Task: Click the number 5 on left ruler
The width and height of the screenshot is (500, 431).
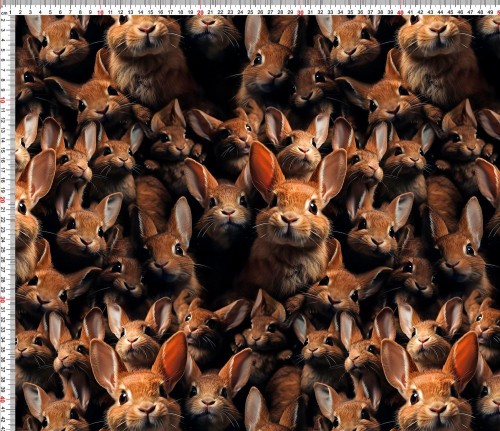Action: pos(3,51)
